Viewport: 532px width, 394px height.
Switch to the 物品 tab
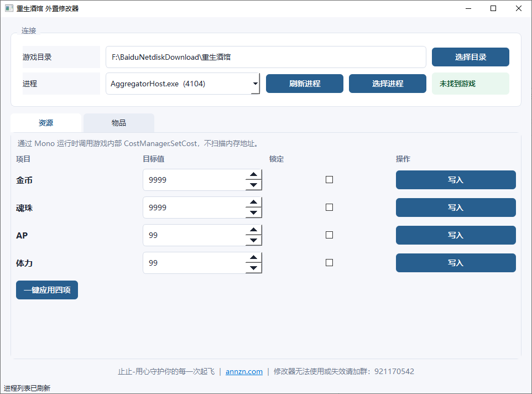click(119, 123)
